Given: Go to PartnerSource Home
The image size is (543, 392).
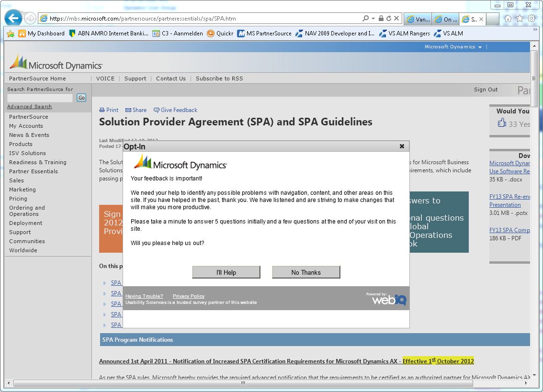Looking at the screenshot, I should 37,78.
